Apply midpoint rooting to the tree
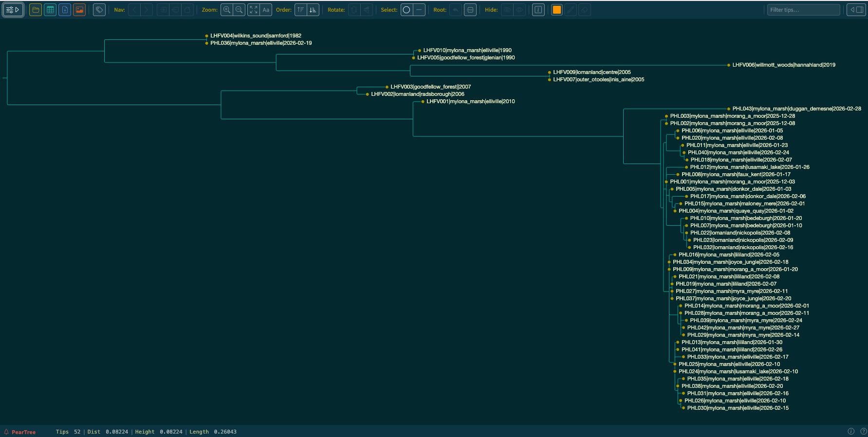 (470, 10)
